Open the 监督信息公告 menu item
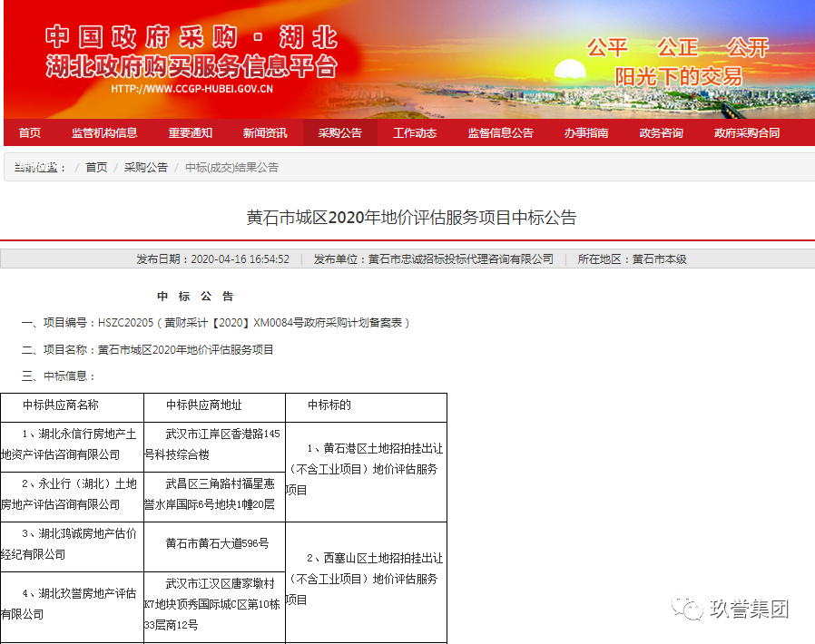The image size is (815, 644). click(502, 132)
